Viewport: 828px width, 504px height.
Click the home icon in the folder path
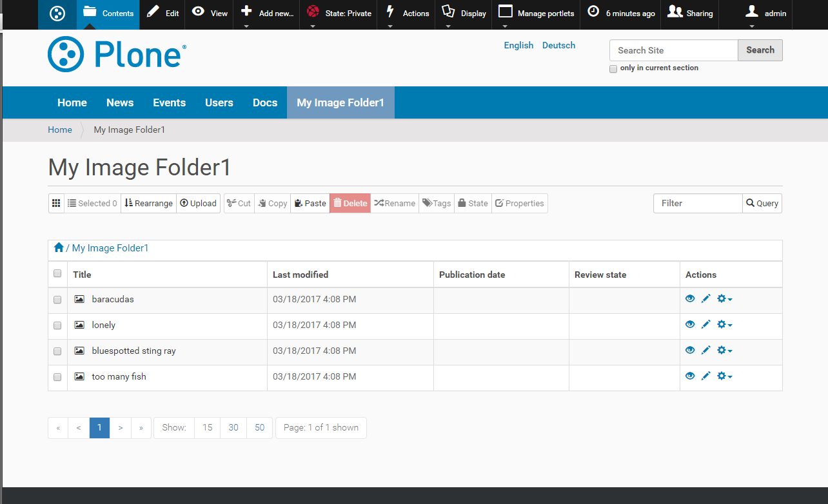[x=59, y=247]
